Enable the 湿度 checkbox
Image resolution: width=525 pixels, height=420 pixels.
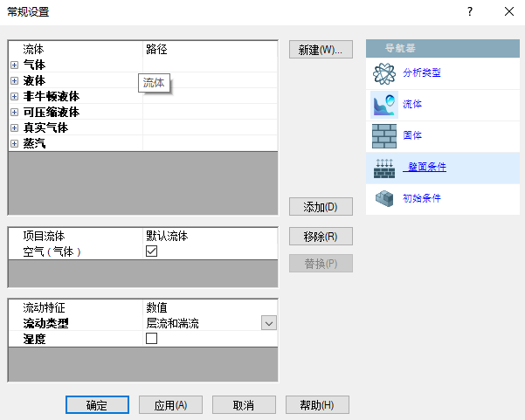[x=151, y=338]
